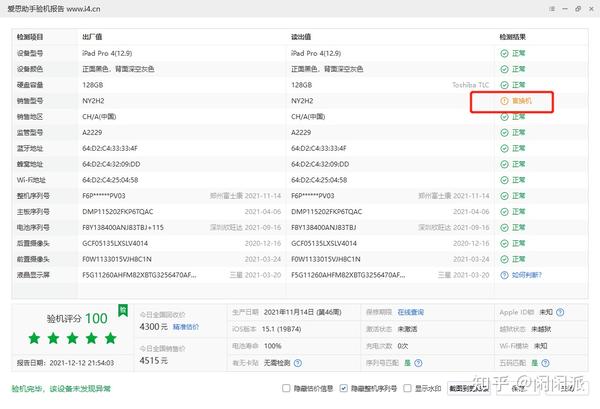Image resolution: width=600 pixels, height=409 pixels.
Task: Click the battery life 100% value
Action: [x=272, y=346]
